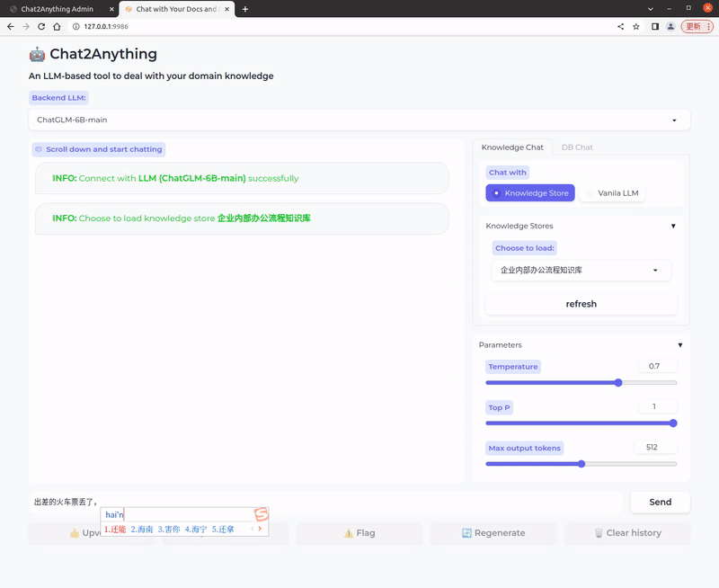Reload the current page

[x=41, y=27]
